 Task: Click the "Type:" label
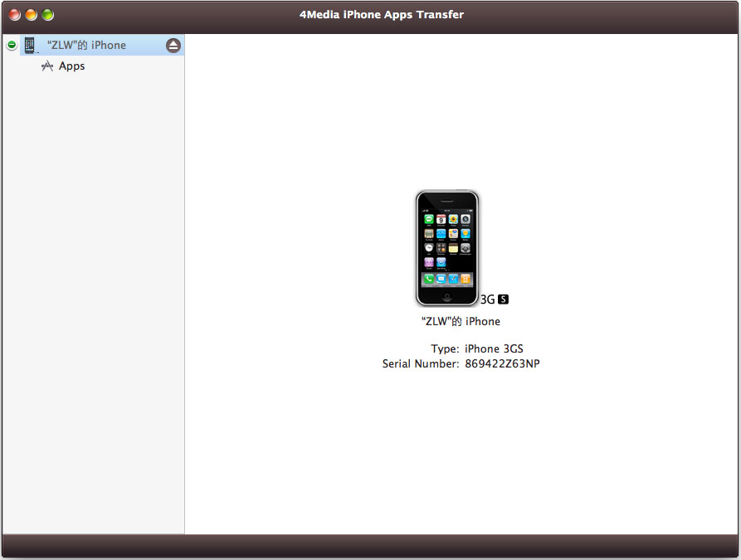(x=445, y=349)
